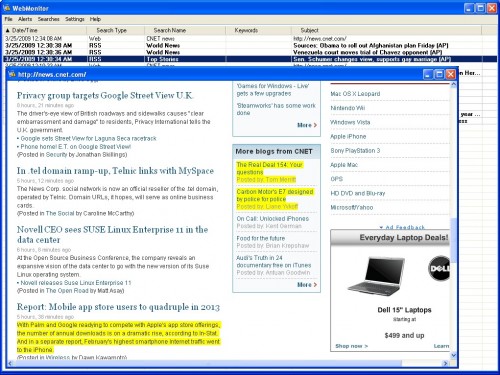Open the Mac OS X Leopard topic link
Viewport: 500px width, 375px height.
pos(355,94)
